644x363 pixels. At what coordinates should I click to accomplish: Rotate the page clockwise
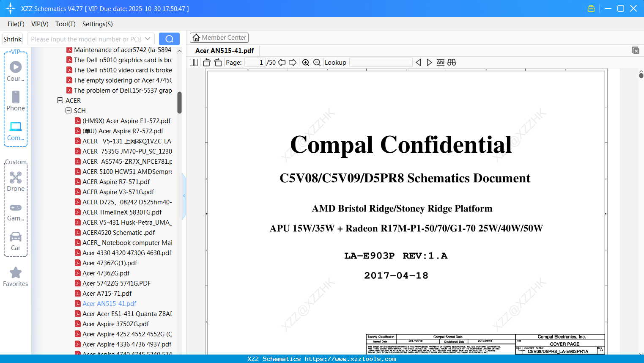[x=218, y=63]
